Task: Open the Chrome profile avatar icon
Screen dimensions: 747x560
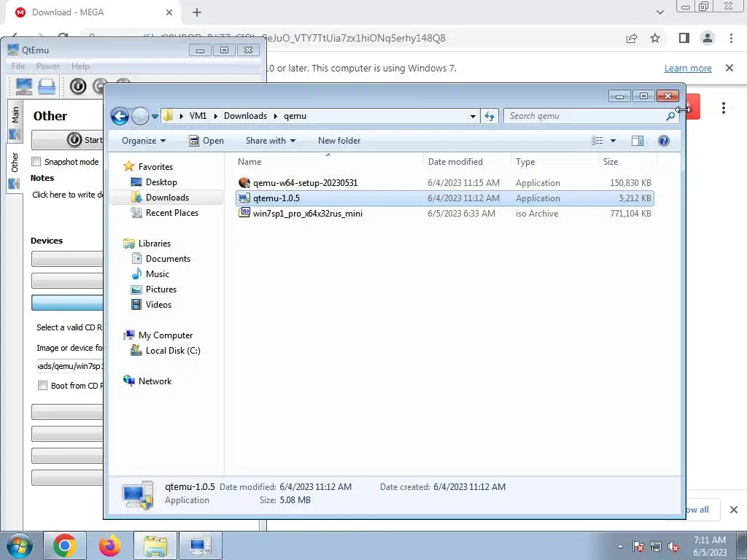Action: coord(708,38)
